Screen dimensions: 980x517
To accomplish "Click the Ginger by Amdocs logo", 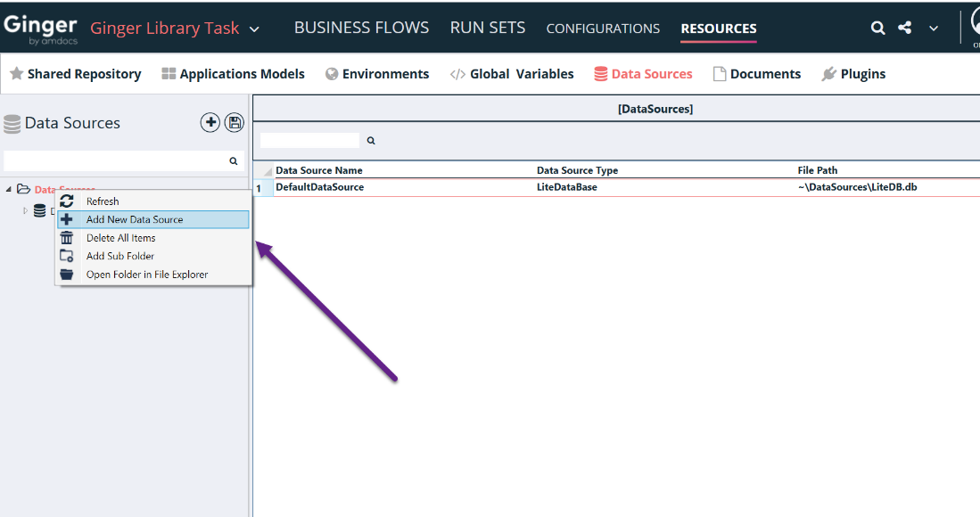I will point(41,29).
